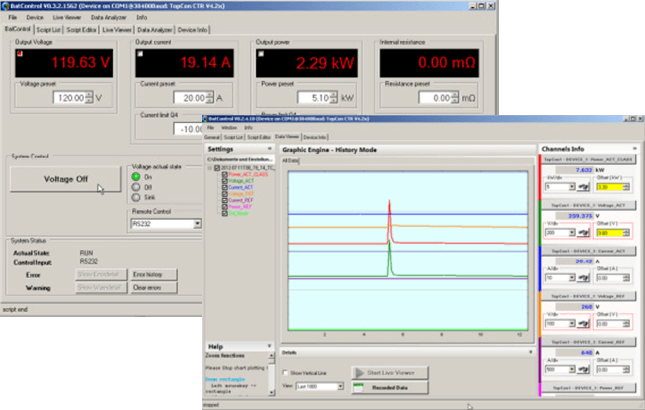This screenshot has width=645, height=410.
Task: Select the Off voltage state radio button
Action: [136, 187]
